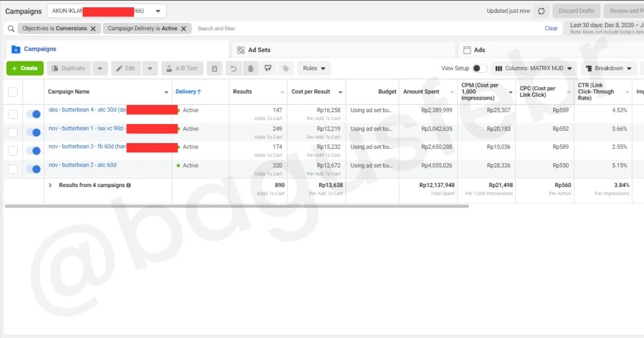Open campaign nov - butterbean 2 - atc 60d
The width and height of the screenshot is (644, 338).
pyautogui.click(x=83, y=165)
